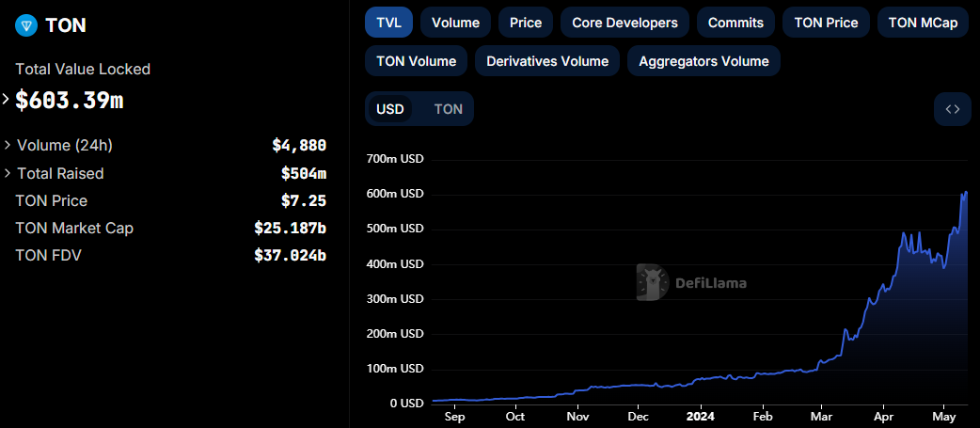Viewport: 980px width, 428px height.
Task: Click the 700m USD axis label
Action: click(x=394, y=159)
